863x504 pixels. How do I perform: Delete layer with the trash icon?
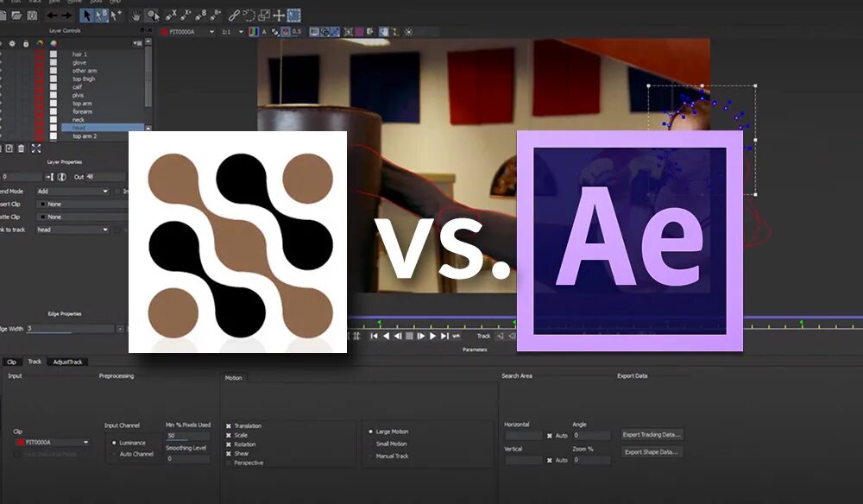click(21, 148)
